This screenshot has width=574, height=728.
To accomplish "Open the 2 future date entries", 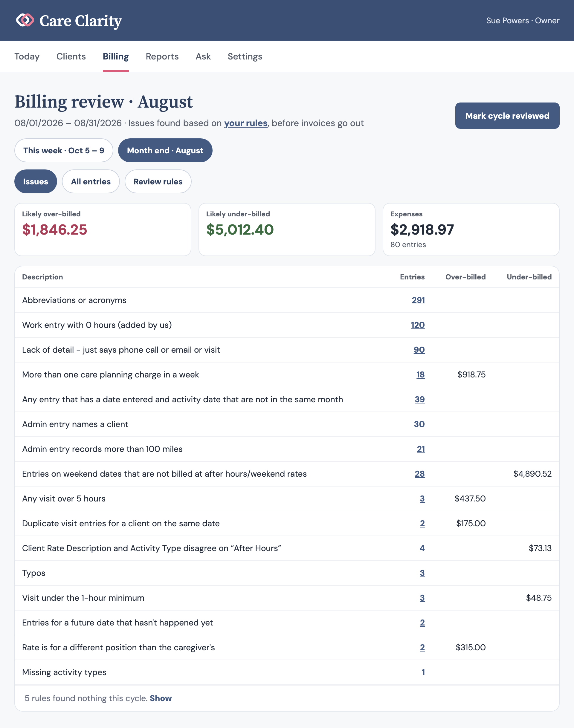I will (x=422, y=623).
